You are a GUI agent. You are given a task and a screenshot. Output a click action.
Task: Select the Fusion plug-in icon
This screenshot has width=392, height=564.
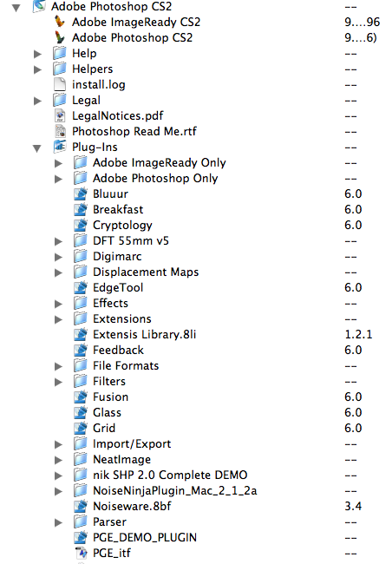pos(81,397)
